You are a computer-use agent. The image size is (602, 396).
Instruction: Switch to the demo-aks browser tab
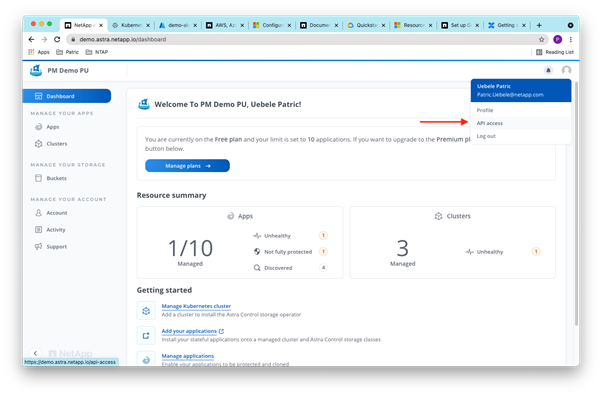point(177,25)
